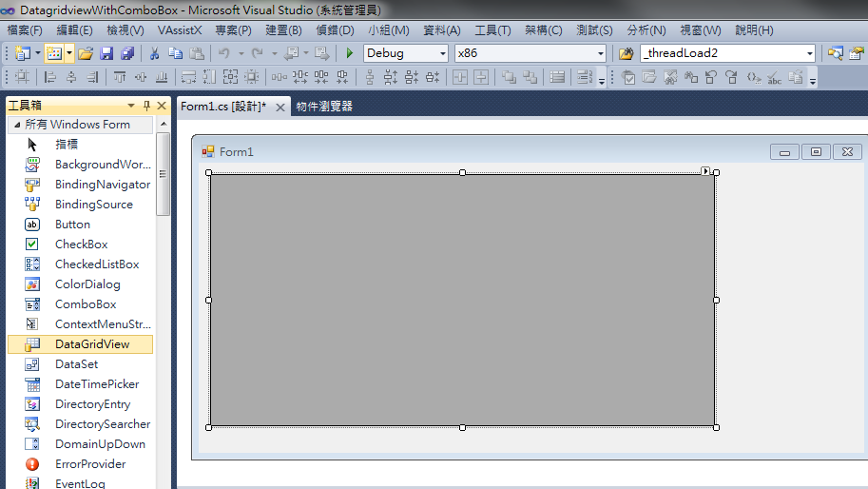Open the Redo history dropdown arrow
868x489 pixels.
[274, 53]
